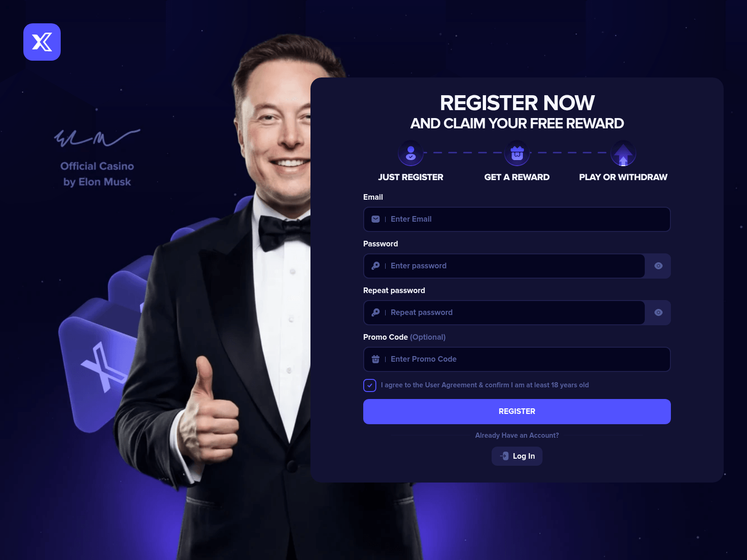747x560 pixels.
Task: Select the Enter password input field
Action: coord(504,266)
